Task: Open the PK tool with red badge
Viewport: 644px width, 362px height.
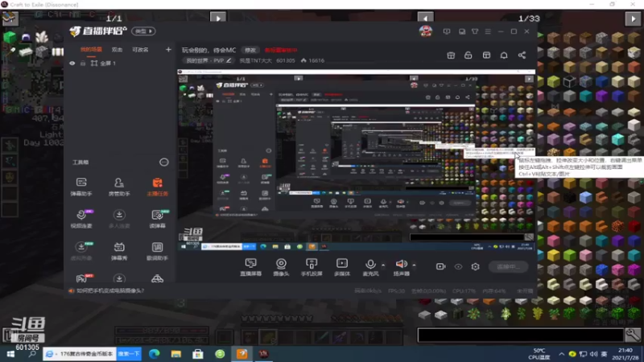Action: (82, 278)
